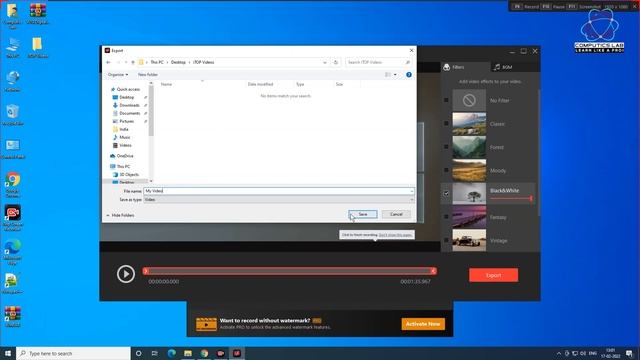Click Save in the Export dialog

(363, 214)
